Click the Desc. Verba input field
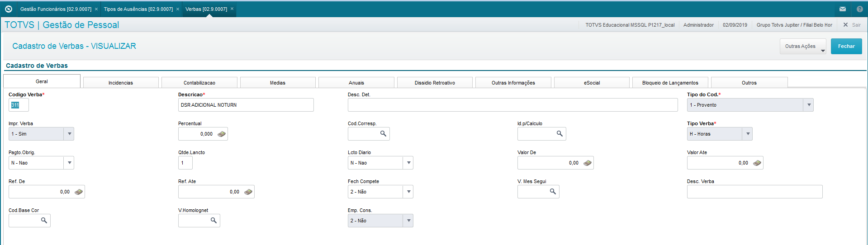This screenshot has height=245, width=868. pos(754,192)
